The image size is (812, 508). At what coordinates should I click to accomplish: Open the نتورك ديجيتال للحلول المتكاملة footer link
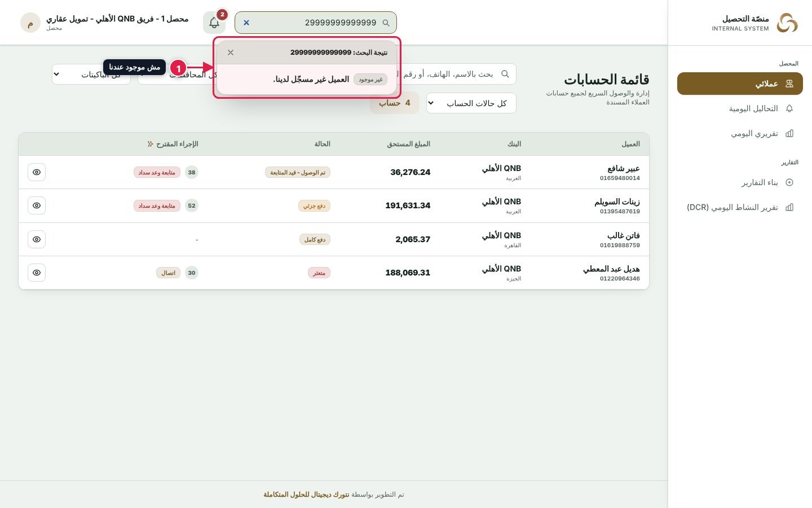point(306,494)
